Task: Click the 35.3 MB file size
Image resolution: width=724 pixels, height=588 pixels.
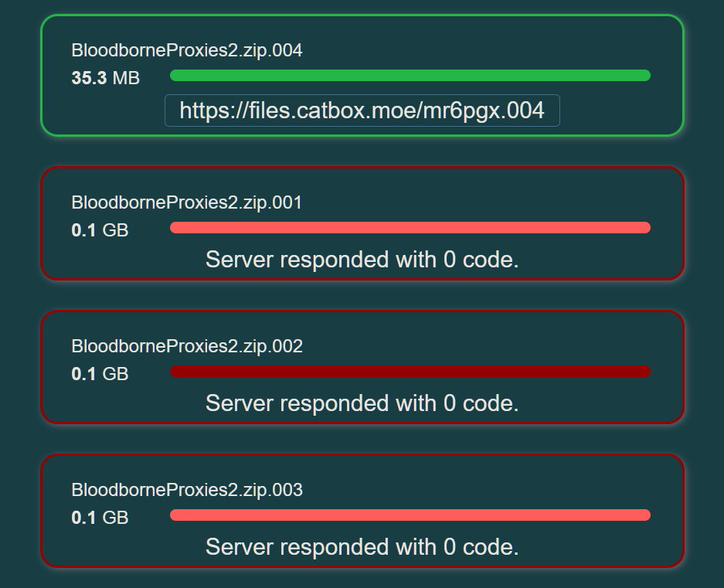Action: point(106,78)
